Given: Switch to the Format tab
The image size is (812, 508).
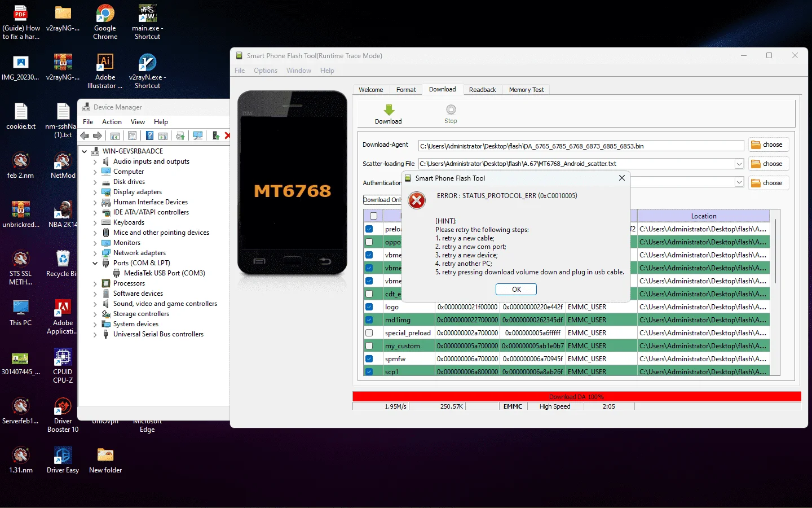Looking at the screenshot, I should pyautogui.click(x=406, y=90).
